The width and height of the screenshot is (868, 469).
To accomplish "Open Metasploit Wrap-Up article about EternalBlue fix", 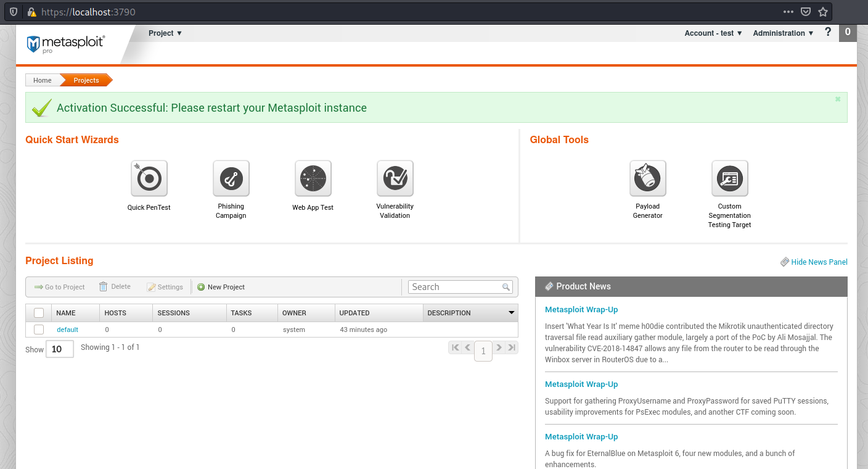I will coord(581,437).
